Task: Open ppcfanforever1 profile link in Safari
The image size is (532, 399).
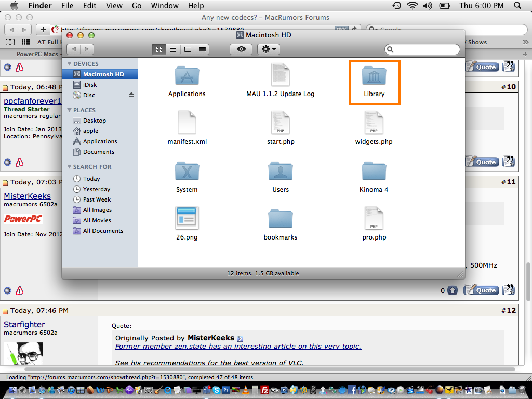Action: pyautogui.click(x=33, y=101)
